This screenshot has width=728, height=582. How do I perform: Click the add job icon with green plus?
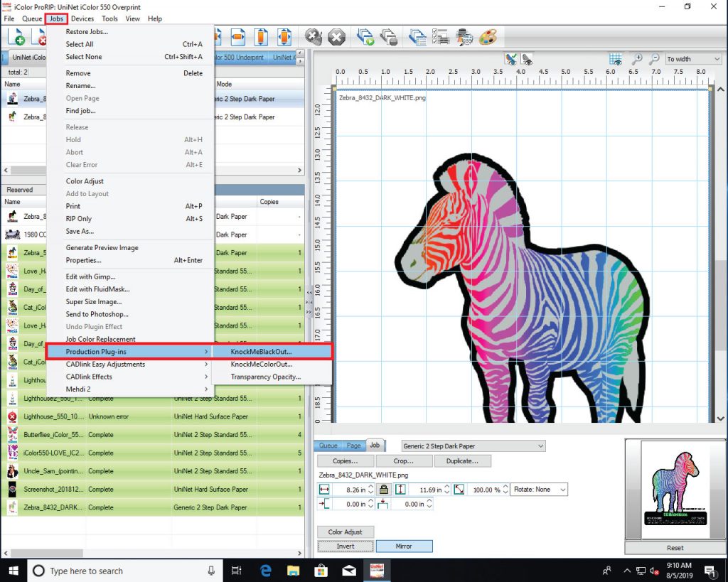point(16,37)
